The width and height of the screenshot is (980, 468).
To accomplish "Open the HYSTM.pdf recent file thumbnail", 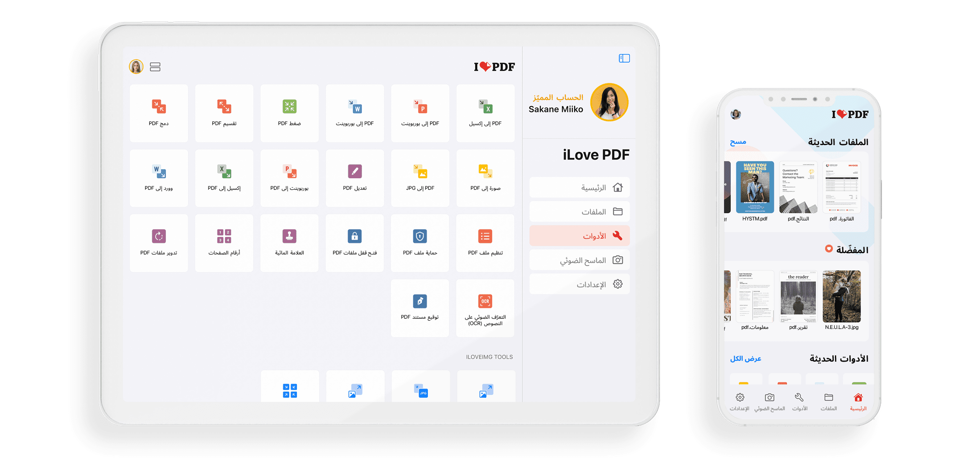I will [x=755, y=187].
